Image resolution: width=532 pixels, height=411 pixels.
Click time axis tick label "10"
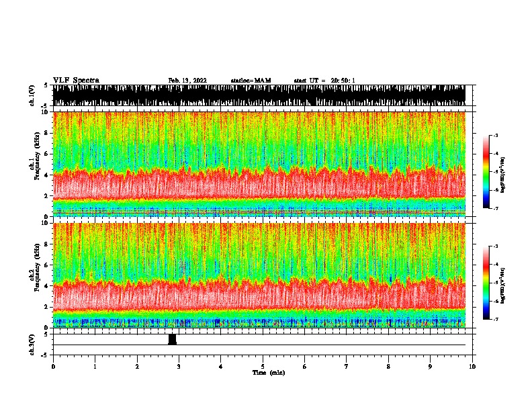(x=472, y=367)
